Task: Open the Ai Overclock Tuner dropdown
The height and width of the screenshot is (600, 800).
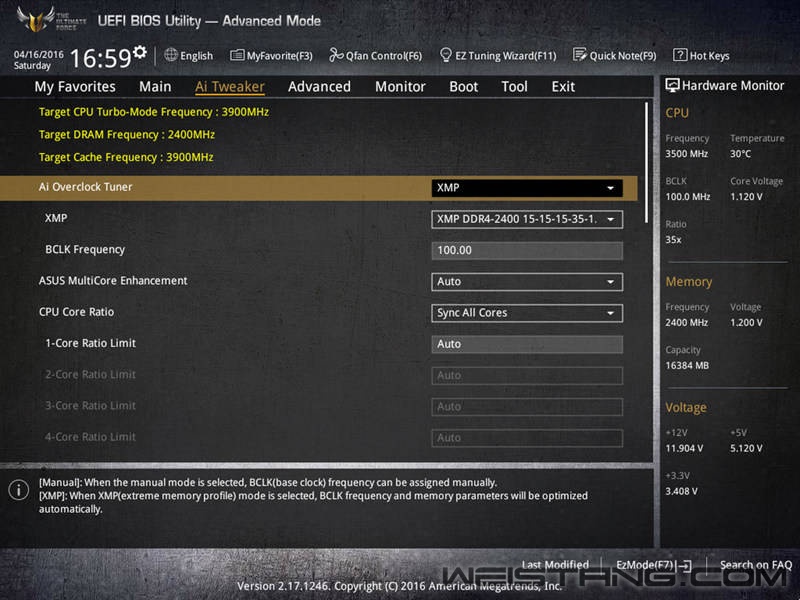Action: tap(527, 188)
